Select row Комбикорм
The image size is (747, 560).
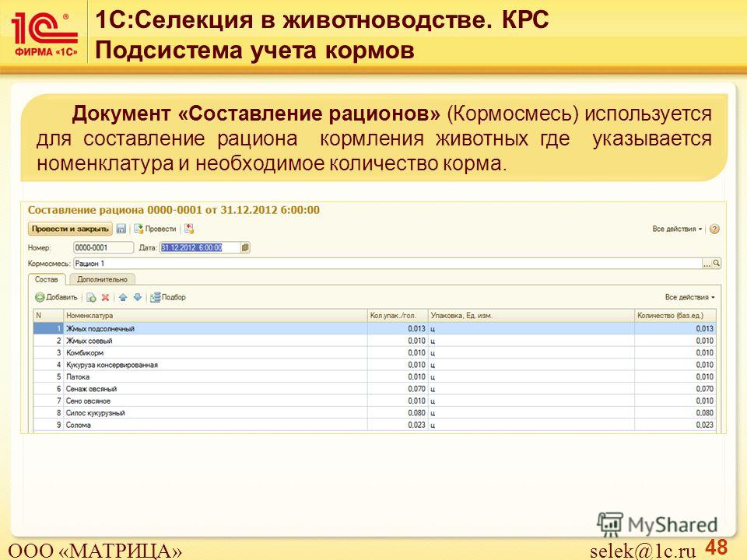pyautogui.click(x=374, y=353)
